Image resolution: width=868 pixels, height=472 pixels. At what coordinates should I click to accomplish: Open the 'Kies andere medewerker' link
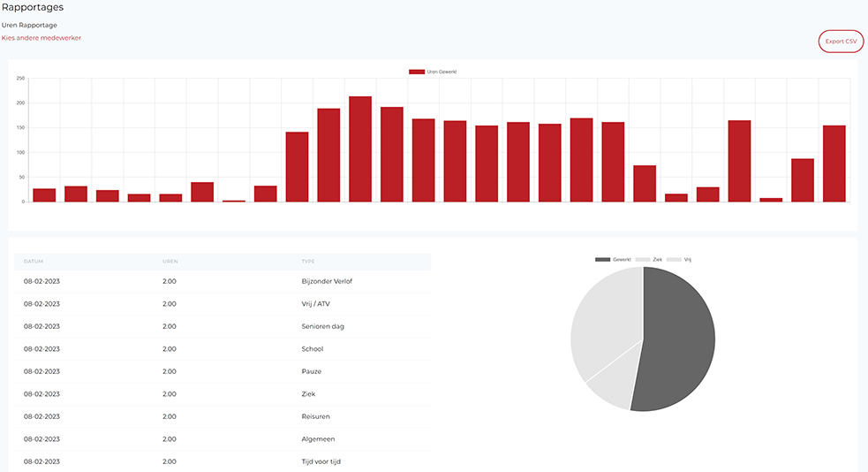(42, 38)
